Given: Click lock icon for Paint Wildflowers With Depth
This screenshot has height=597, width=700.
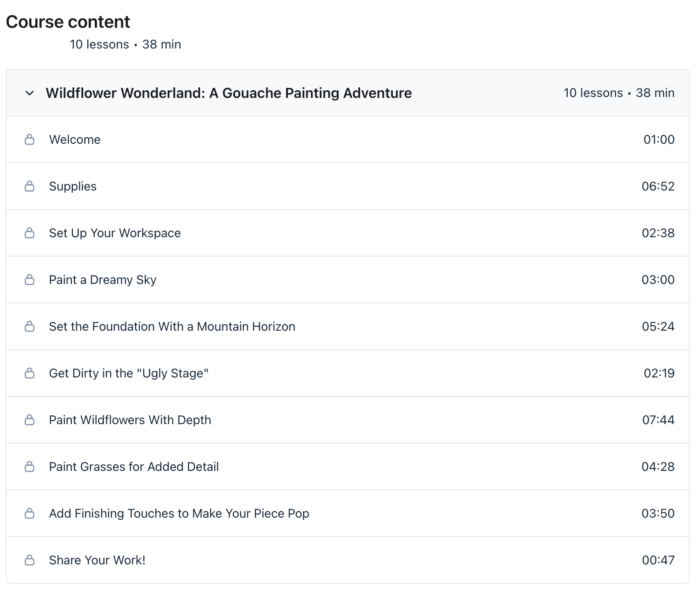Looking at the screenshot, I should (x=30, y=420).
